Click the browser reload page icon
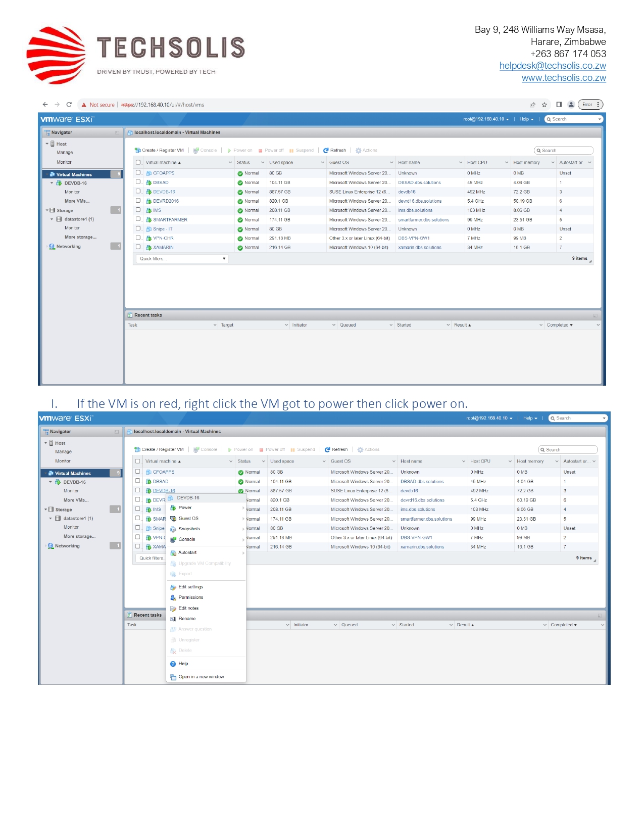The width and height of the screenshot is (644, 834). tap(69, 105)
